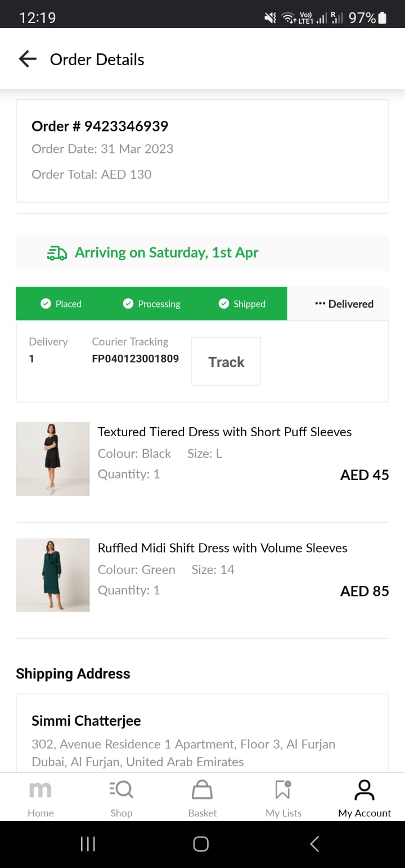The image size is (405, 868).
Task: Open Ruffled Midi Shift Dress product title
Action: coord(222,548)
